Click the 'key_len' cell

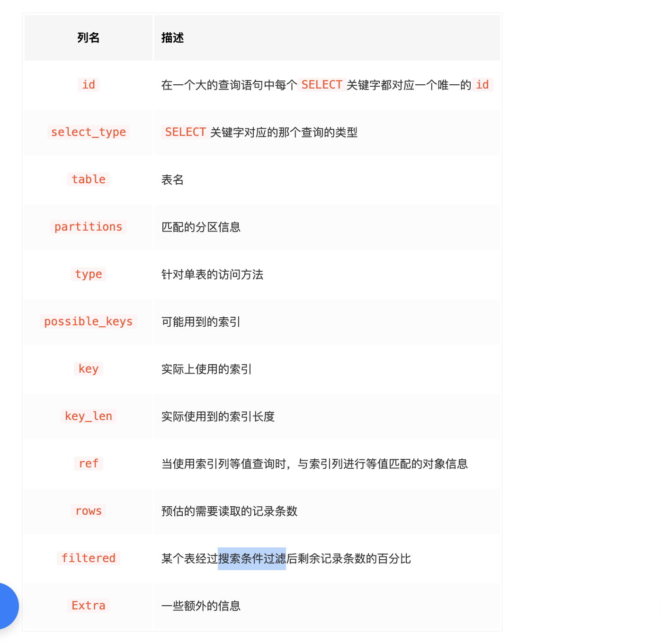89,416
